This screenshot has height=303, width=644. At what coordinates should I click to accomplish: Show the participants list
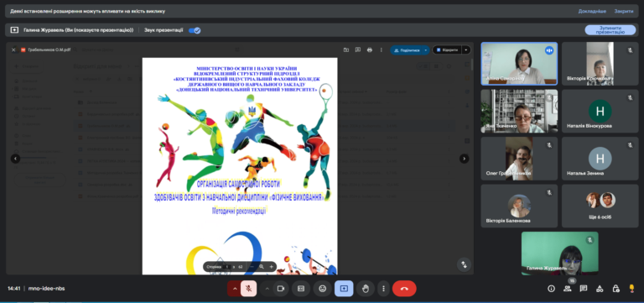pyautogui.click(x=567, y=289)
